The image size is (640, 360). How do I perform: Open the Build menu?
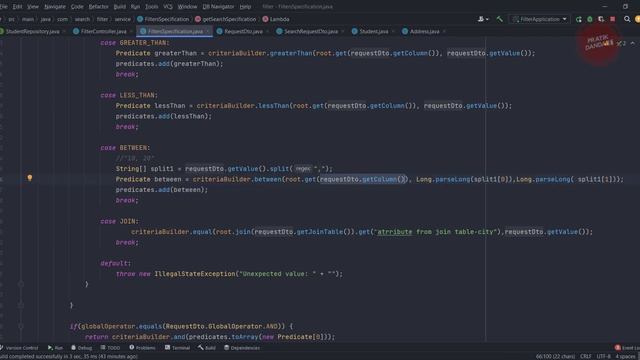[120, 7]
